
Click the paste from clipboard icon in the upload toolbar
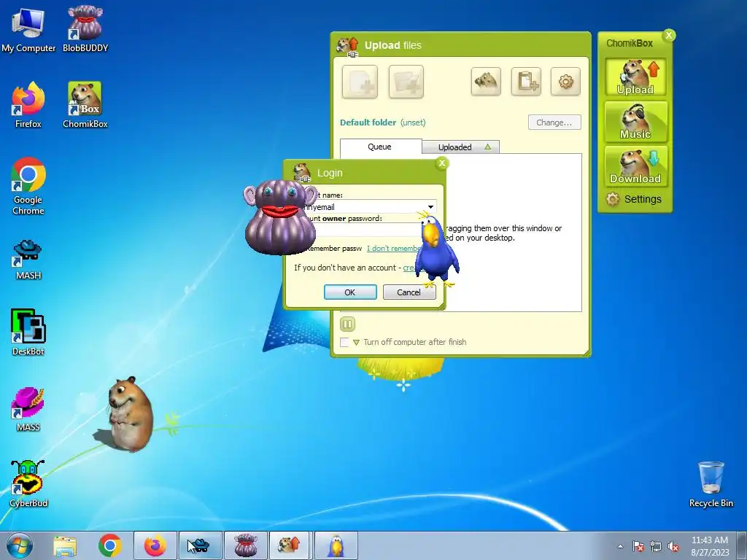click(526, 82)
